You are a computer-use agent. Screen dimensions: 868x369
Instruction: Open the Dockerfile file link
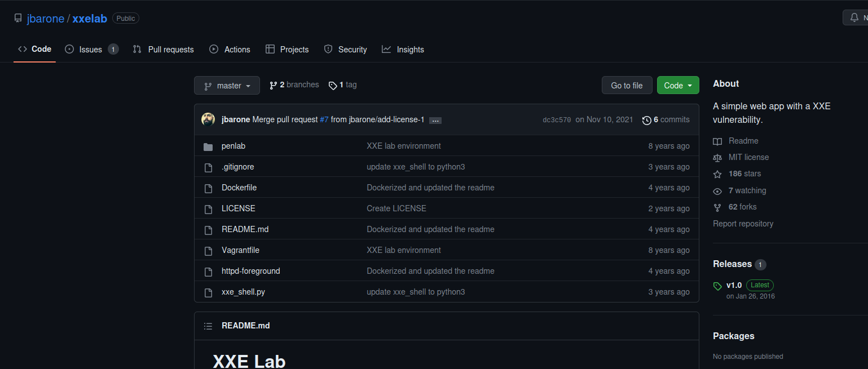pyautogui.click(x=239, y=188)
